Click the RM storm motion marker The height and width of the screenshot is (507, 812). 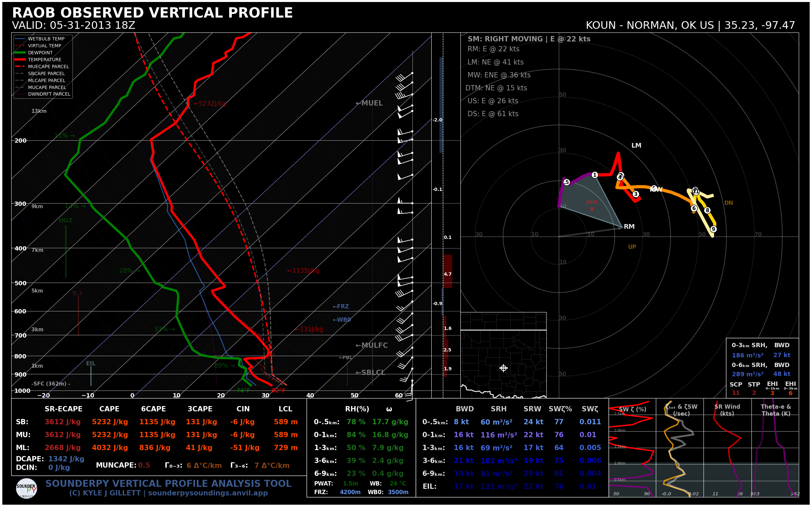pyautogui.click(x=629, y=227)
